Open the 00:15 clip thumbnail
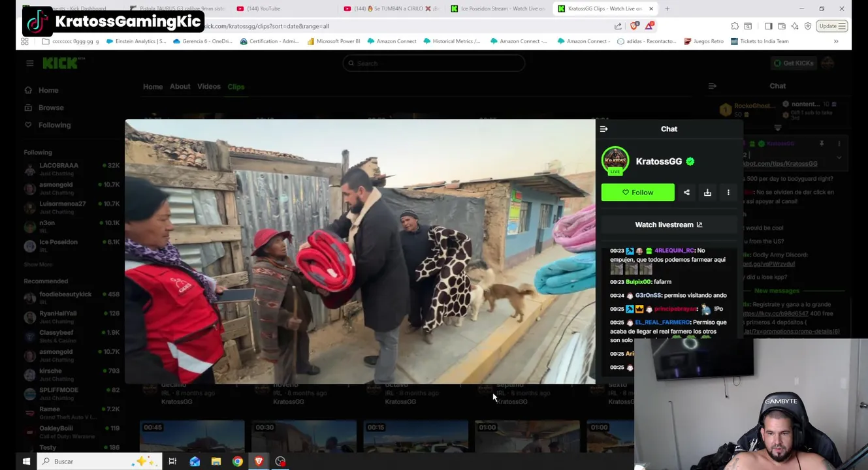Image resolution: width=868 pixels, height=470 pixels. click(415, 437)
